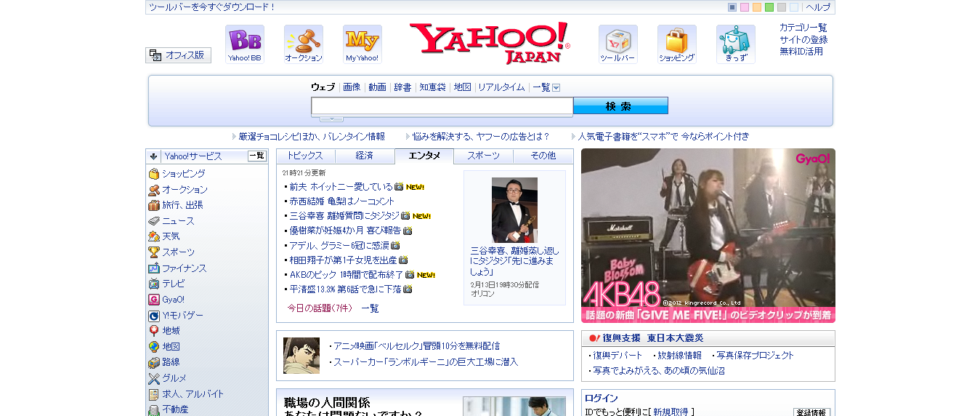Open the オークション gavel icon in header

pos(304,44)
